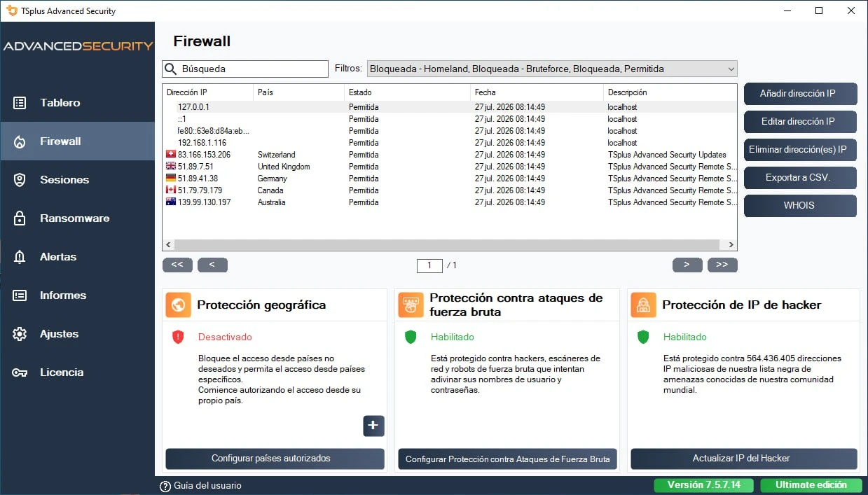Click Exportar a CSV button
Image resolution: width=868 pixels, height=495 pixels.
pyautogui.click(x=800, y=178)
